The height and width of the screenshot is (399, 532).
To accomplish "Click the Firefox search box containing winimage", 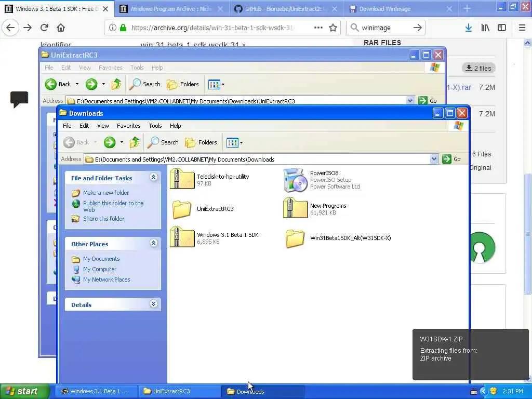I will coord(385,28).
